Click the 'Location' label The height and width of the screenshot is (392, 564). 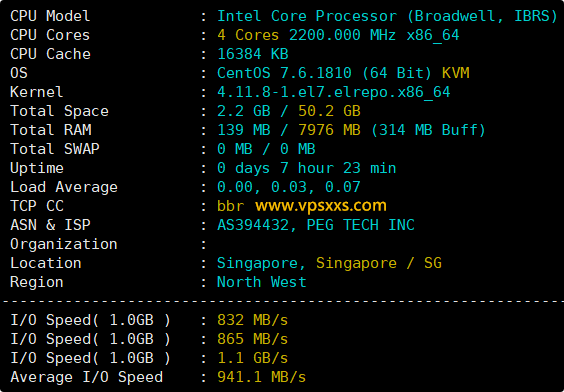pos(46,263)
